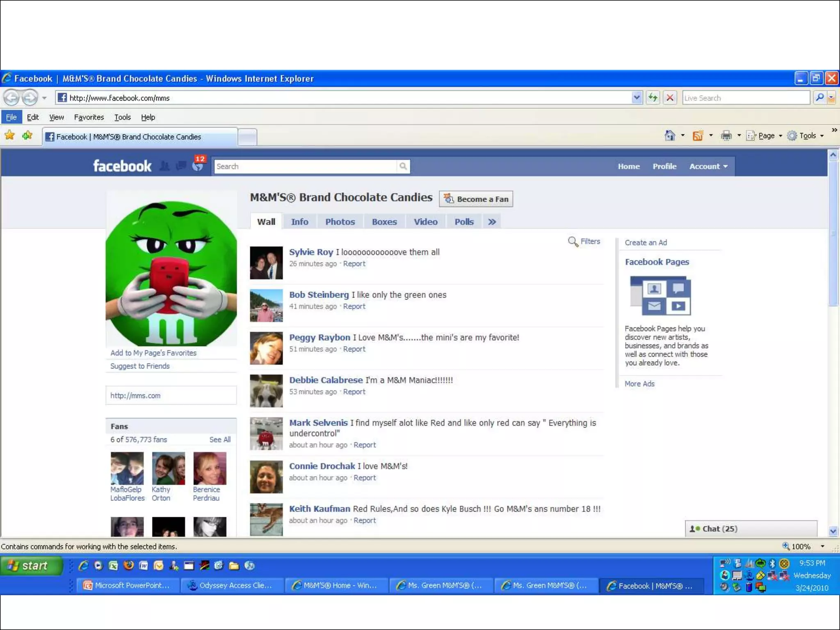The image size is (840, 630).
Task: Open the Favorites menu
Action: coord(89,117)
